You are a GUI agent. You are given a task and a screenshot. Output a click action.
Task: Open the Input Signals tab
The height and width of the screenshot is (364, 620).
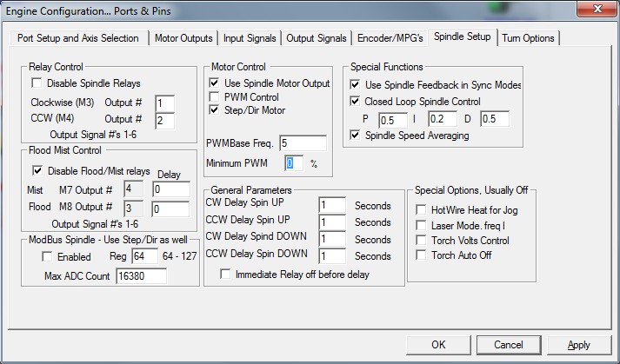[x=250, y=38]
